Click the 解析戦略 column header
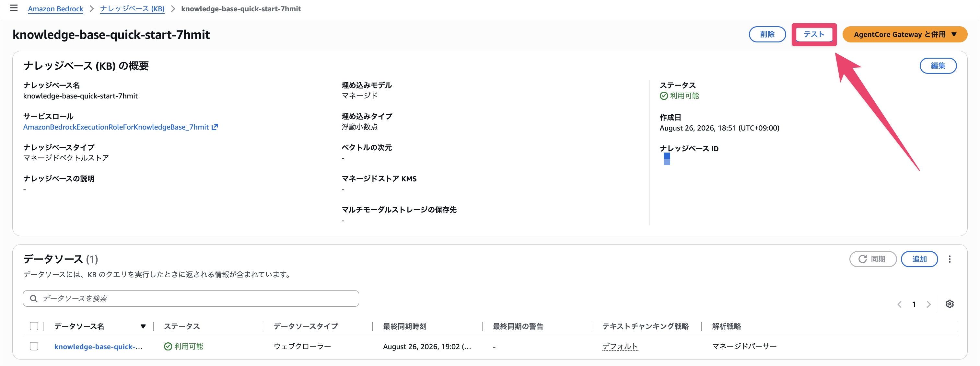The height and width of the screenshot is (366, 980). (x=726, y=326)
